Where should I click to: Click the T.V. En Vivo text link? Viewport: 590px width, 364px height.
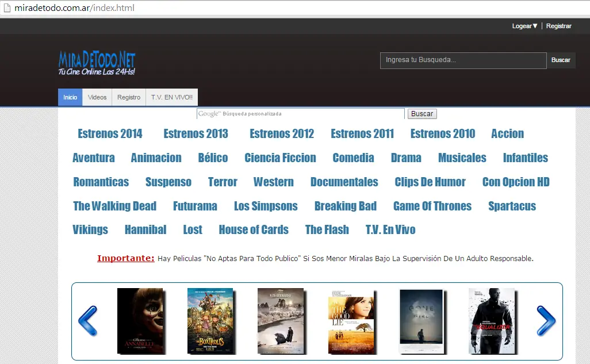(x=390, y=229)
